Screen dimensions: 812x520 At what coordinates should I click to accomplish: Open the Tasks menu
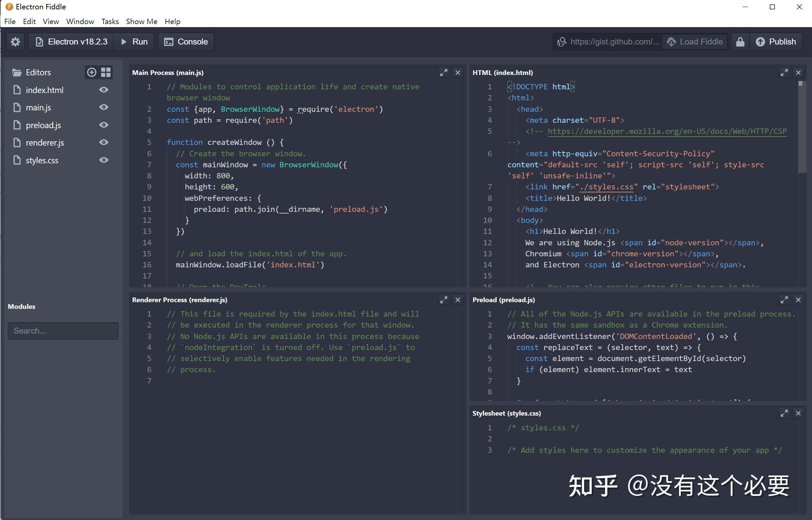(x=110, y=22)
